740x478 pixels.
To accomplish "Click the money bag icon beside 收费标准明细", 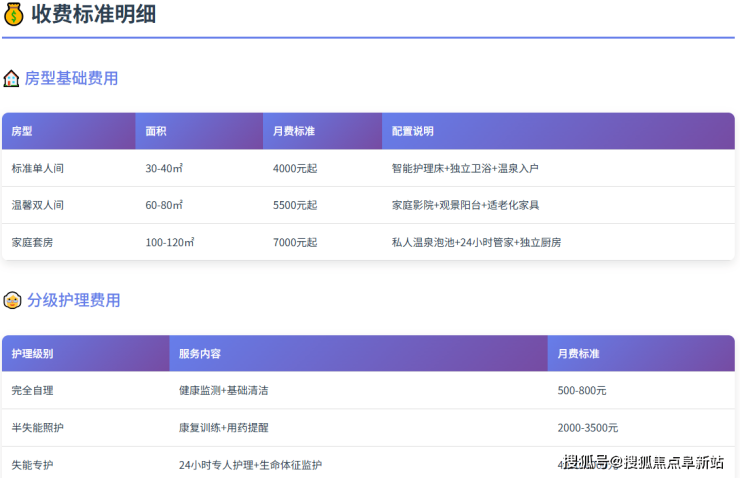I will (14, 15).
